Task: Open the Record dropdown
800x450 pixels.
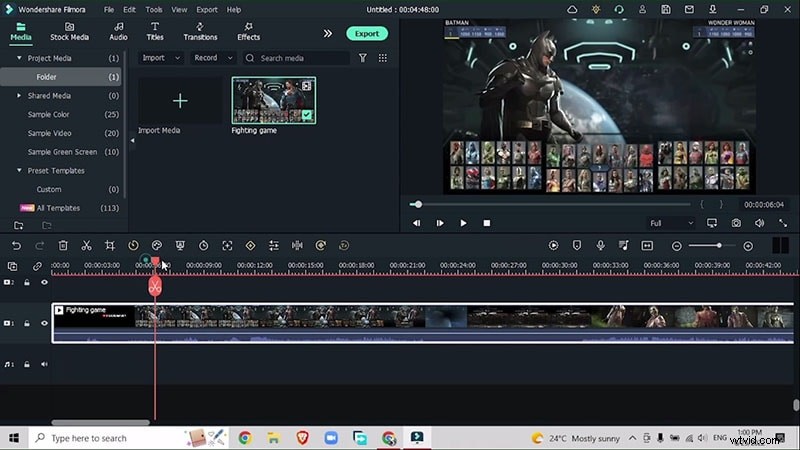Action: click(213, 58)
